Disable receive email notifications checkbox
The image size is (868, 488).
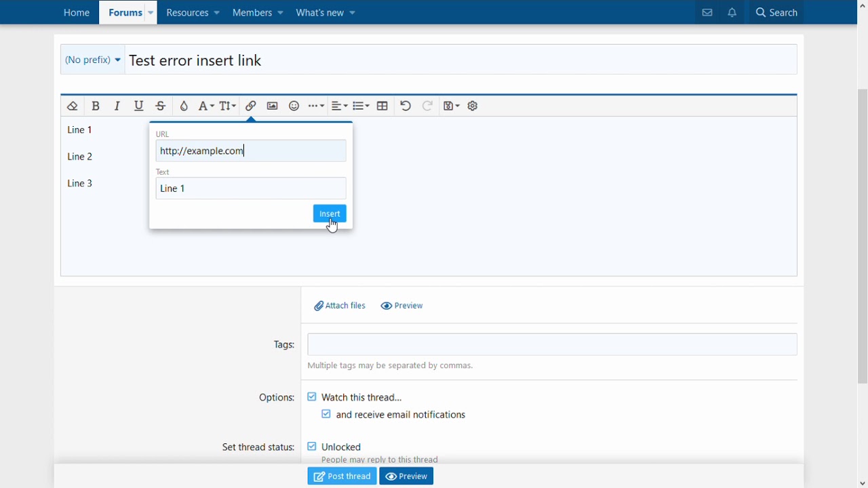tap(326, 414)
